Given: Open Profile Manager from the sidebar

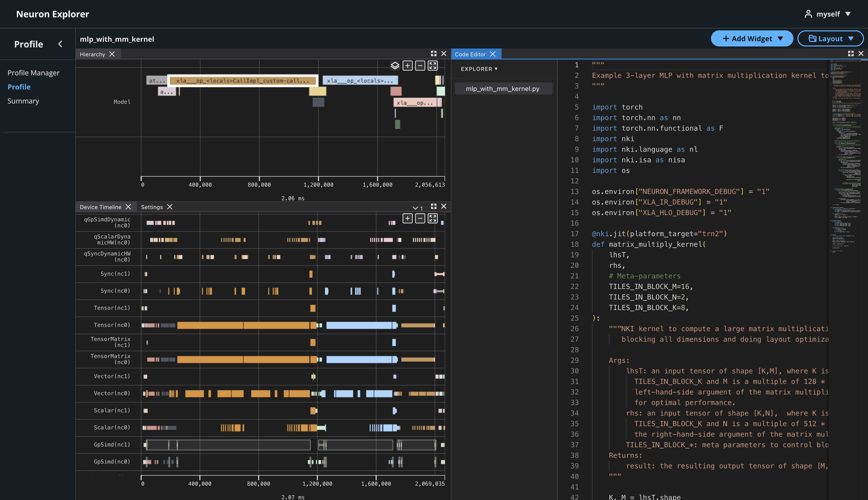Looking at the screenshot, I should click(33, 73).
